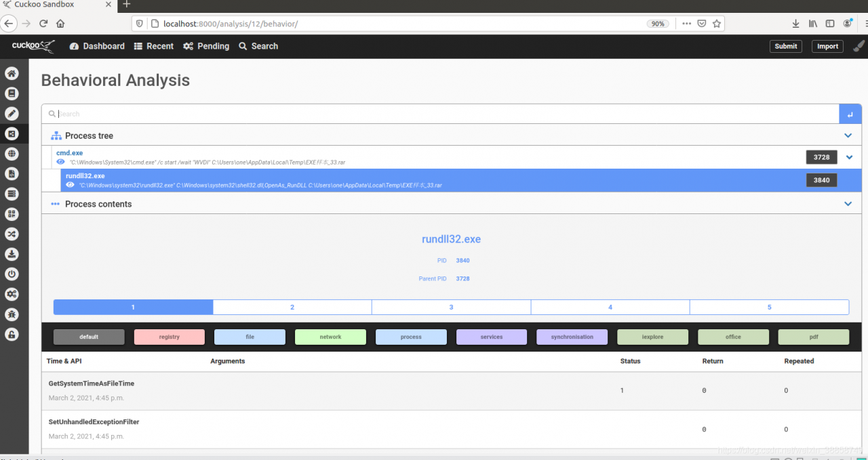Select results page 1

133,308
